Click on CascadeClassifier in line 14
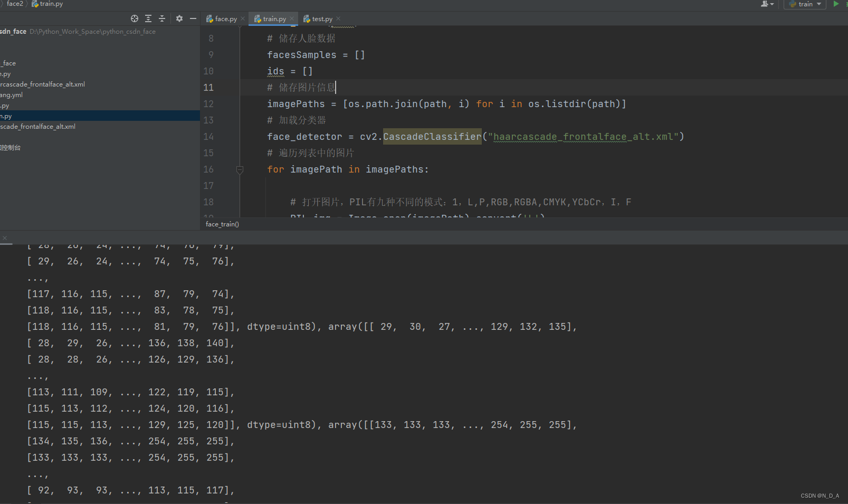 pyautogui.click(x=432, y=137)
